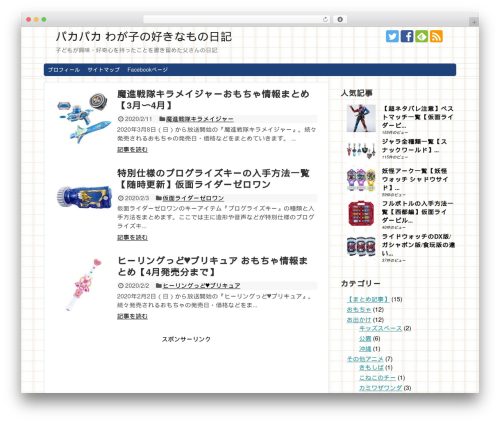Screen dimensions: 500x423
Task: Open the Facebookページ menu item
Action: (x=147, y=70)
